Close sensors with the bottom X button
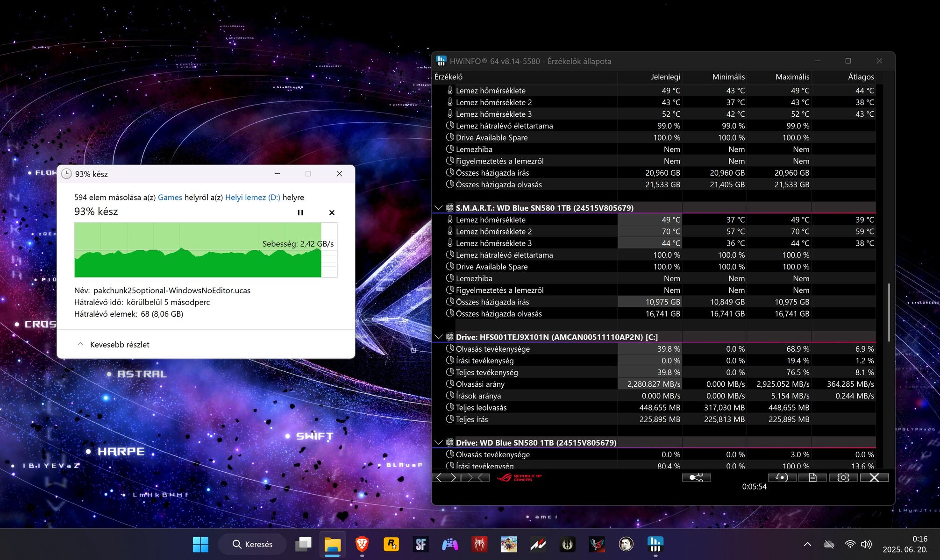The width and height of the screenshot is (940, 560). pos(874,477)
